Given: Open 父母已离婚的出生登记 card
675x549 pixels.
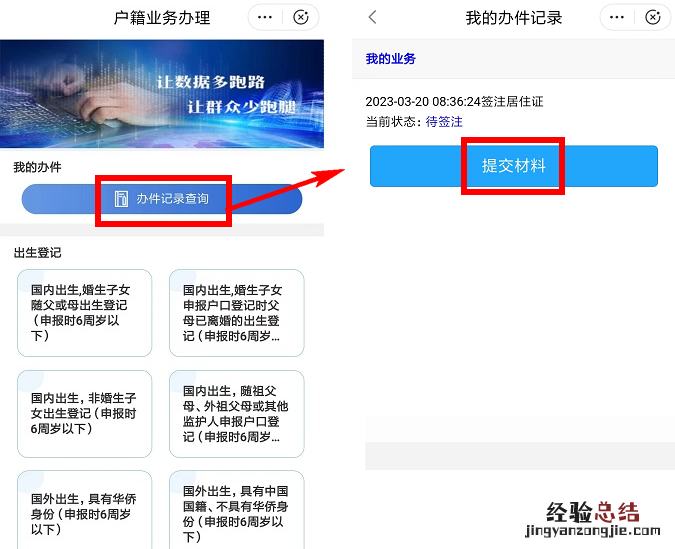Looking at the screenshot, I should (236, 313).
